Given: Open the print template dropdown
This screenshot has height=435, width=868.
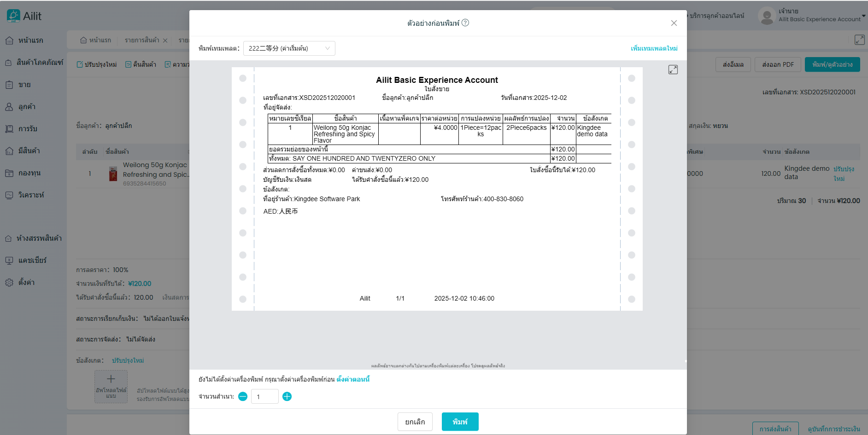Looking at the screenshot, I should point(289,48).
